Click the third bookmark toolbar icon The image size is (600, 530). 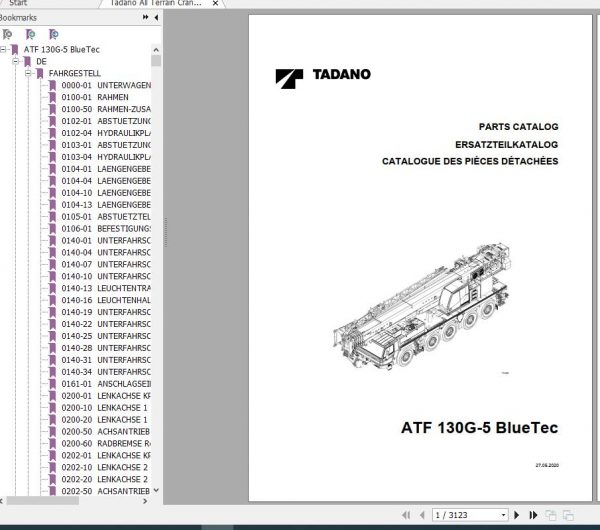pyautogui.click(x=54, y=34)
